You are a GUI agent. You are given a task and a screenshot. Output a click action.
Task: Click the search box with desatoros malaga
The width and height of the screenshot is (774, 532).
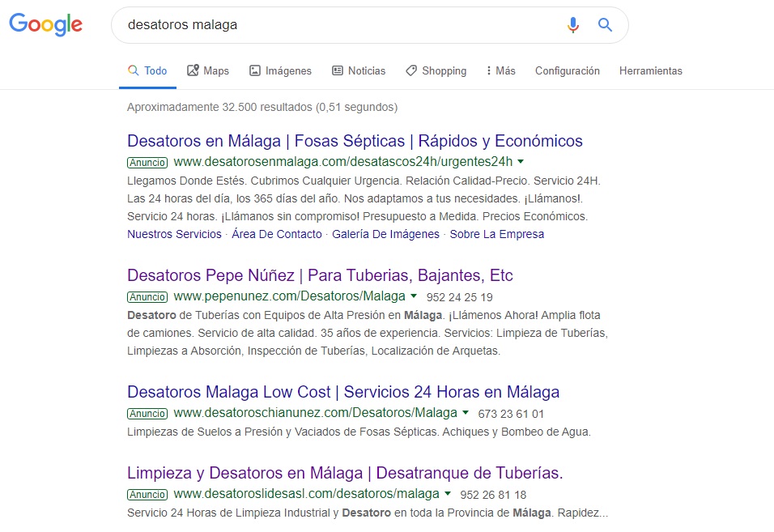click(x=341, y=24)
